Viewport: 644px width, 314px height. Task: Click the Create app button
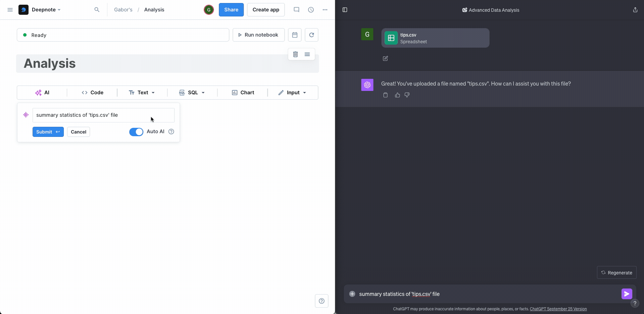[266, 10]
